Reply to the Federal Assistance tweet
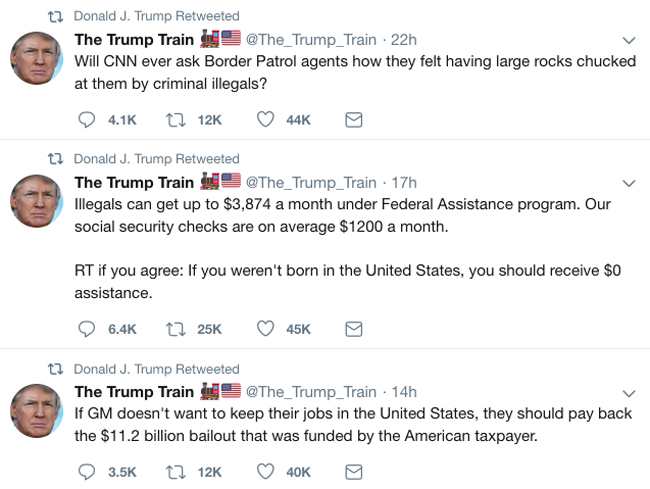650x489 pixels. click(x=87, y=329)
